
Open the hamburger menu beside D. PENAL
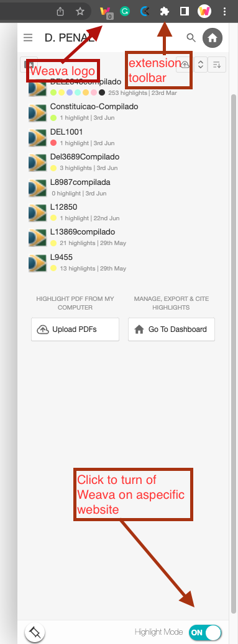pyautogui.click(x=28, y=38)
